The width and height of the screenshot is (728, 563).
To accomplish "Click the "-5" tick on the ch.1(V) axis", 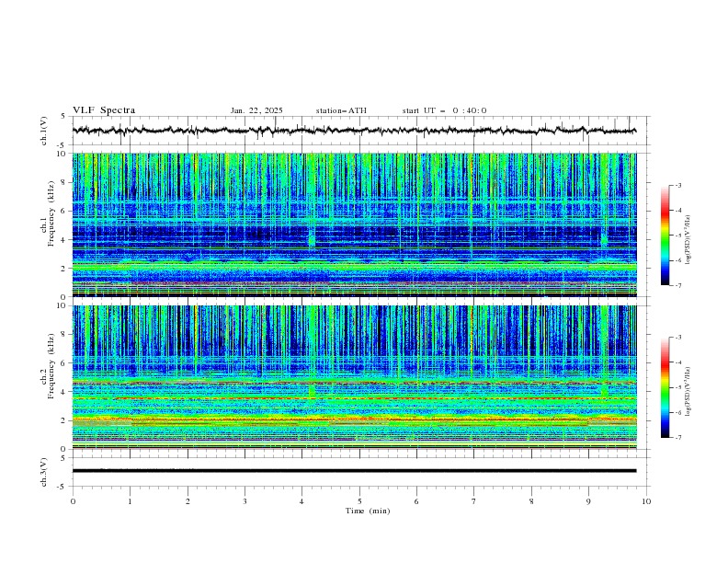I will click(63, 145).
